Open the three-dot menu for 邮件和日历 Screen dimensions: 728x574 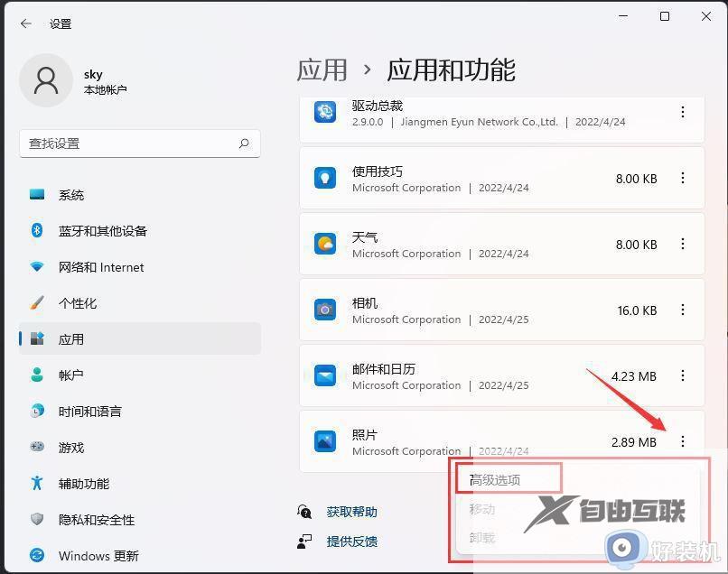point(683,375)
